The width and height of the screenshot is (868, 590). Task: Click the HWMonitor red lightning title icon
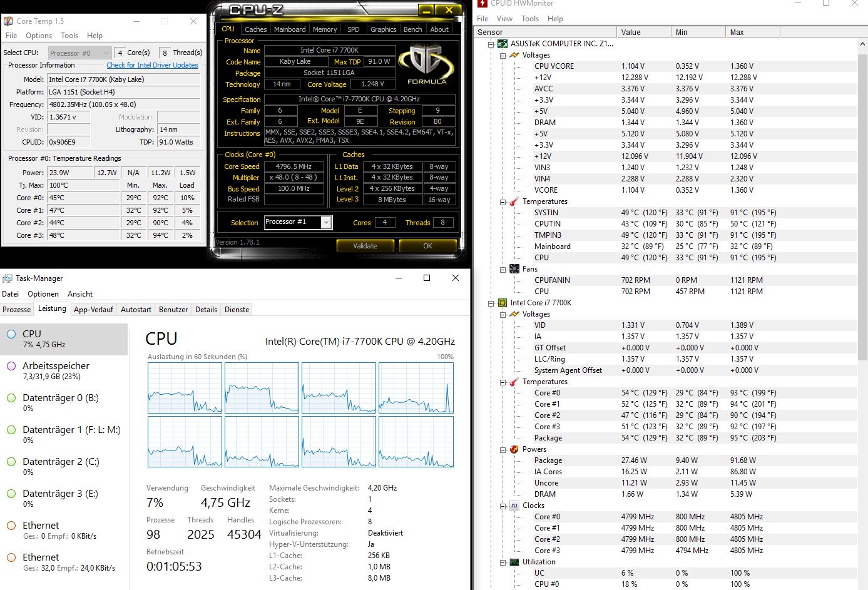pyautogui.click(x=482, y=3)
